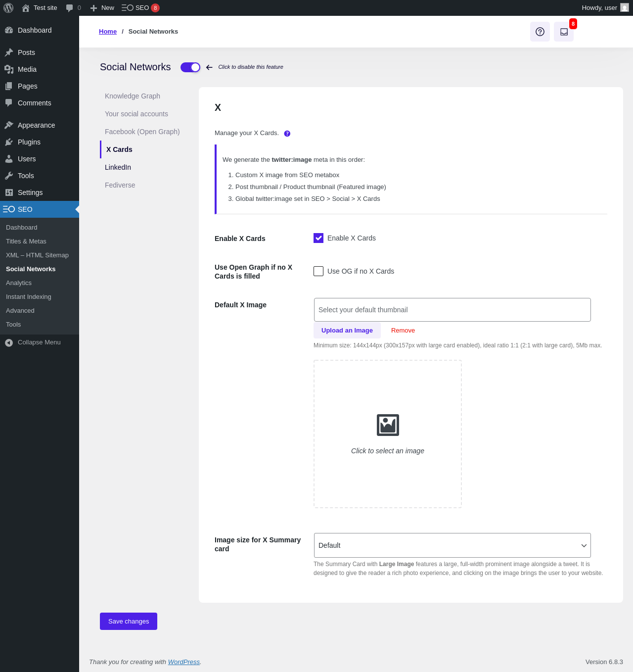Click the image placeholder icon in the upload area
The width and height of the screenshot is (633, 672).
(x=388, y=425)
